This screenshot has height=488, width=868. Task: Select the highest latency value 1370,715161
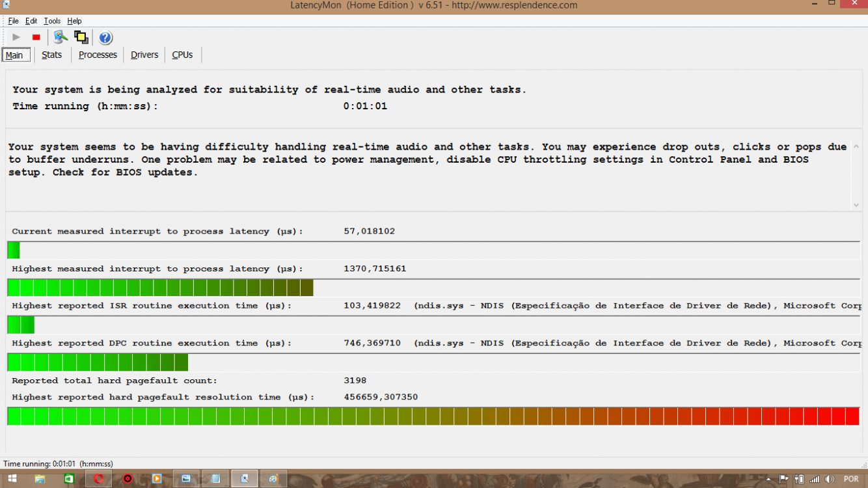(375, 269)
